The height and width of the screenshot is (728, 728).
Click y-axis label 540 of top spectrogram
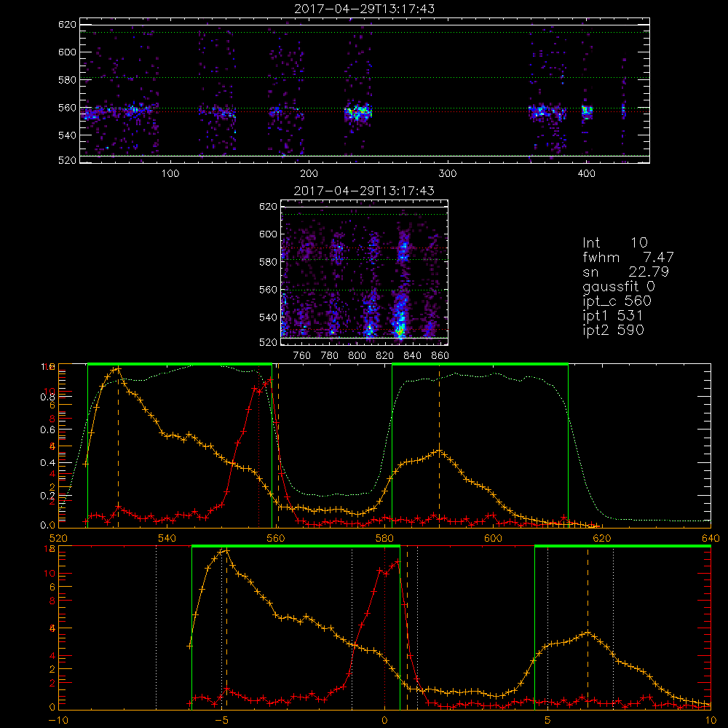(67, 135)
